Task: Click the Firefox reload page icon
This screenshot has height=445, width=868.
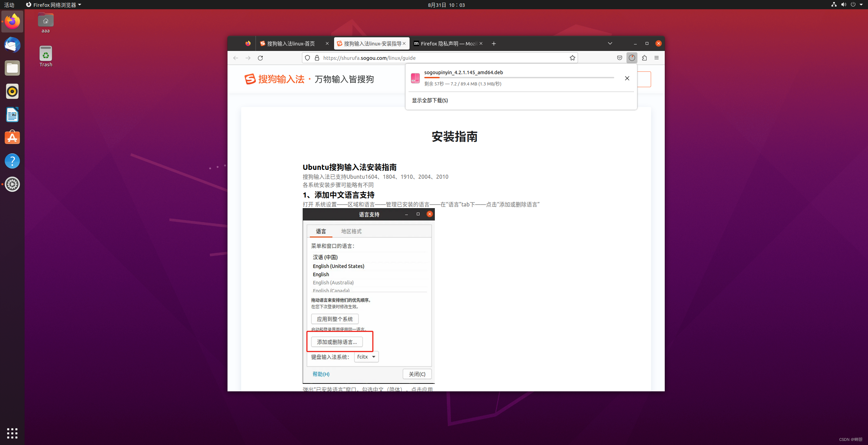Action: coord(260,58)
